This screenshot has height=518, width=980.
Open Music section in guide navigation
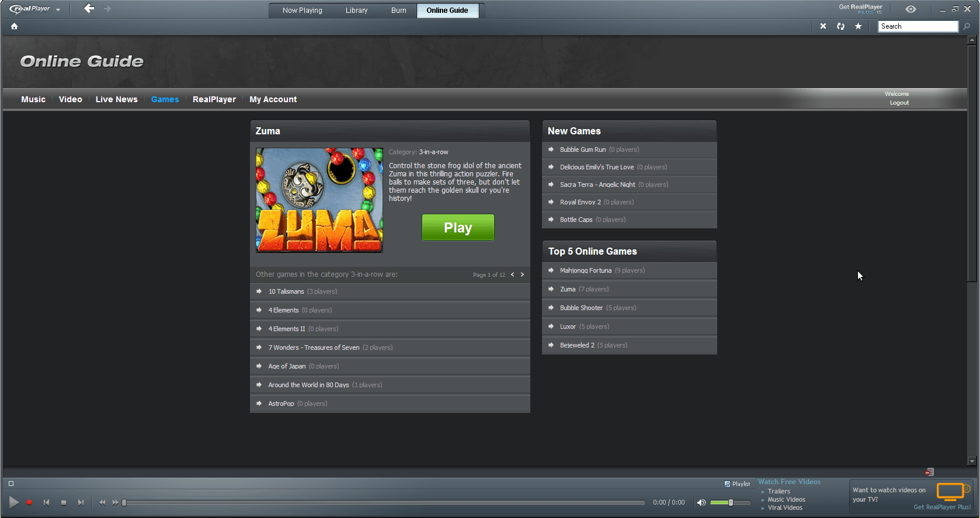(x=33, y=99)
